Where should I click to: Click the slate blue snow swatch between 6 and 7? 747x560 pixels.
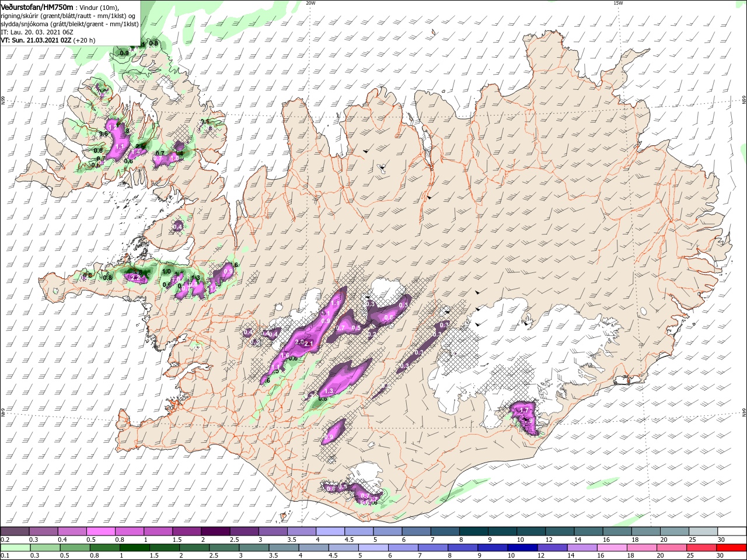(416, 531)
